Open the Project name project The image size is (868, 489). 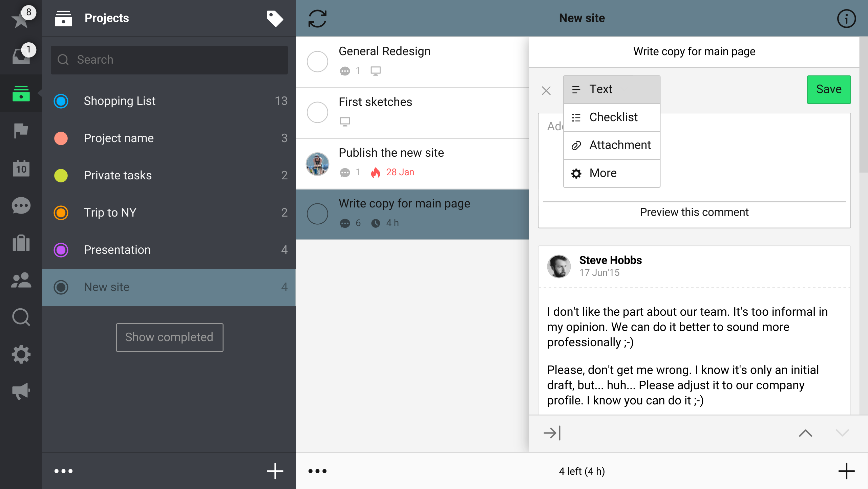(x=169, y=138)
